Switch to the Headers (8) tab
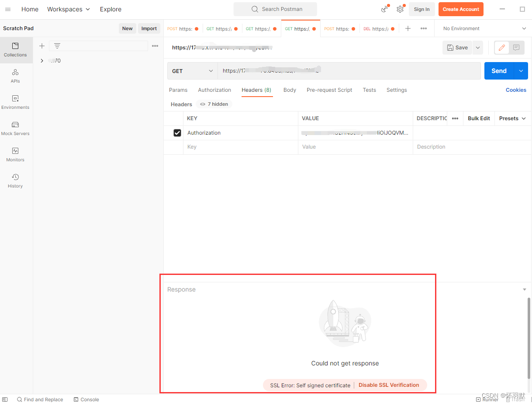This screenshot has height=403, width=532. click(x=256, y=90)
